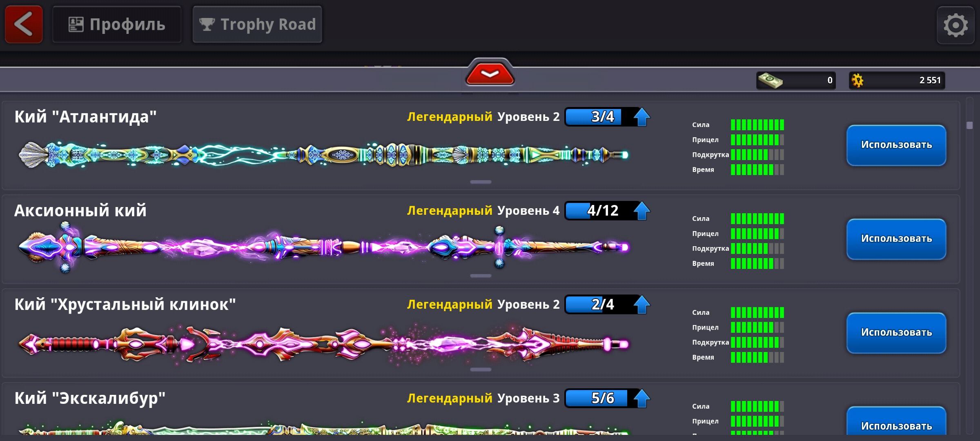
Task: Select the Аксионный кий cue image
Action: click(323, 247)
